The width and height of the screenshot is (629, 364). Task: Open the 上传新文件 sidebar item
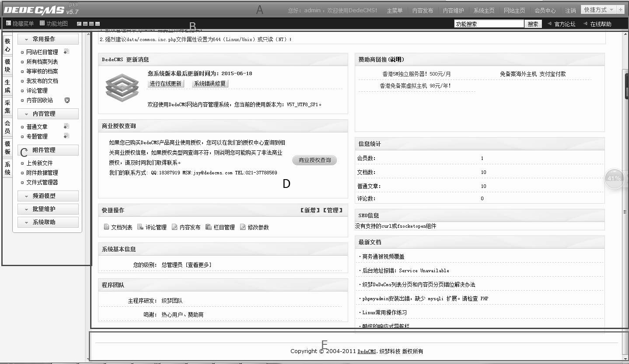pyautogui.click(x=39, y=163)
